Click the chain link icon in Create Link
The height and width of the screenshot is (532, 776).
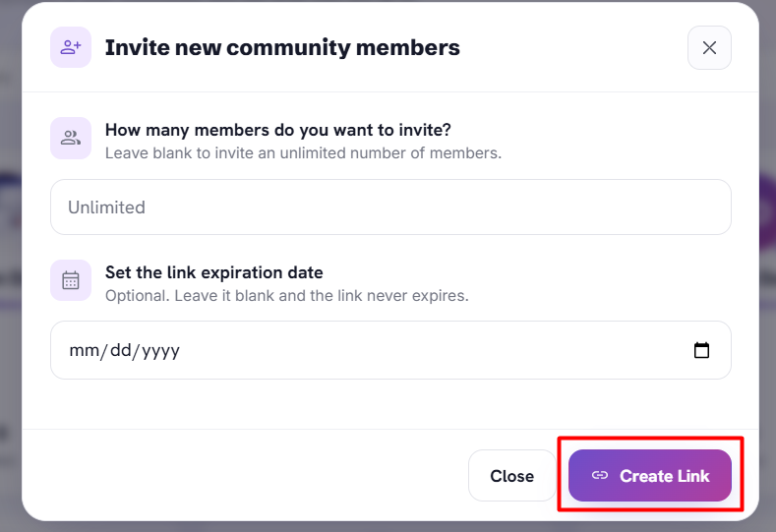pos(600,476)
